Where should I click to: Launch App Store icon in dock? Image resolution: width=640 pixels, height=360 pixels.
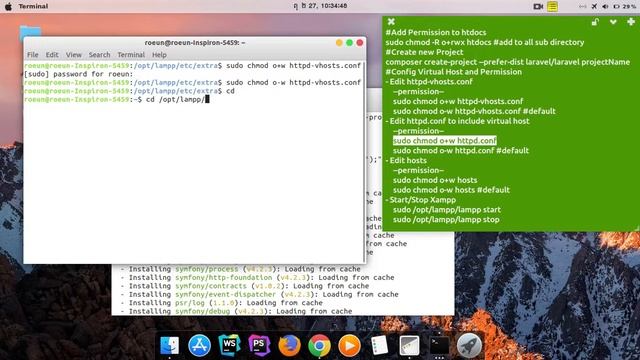coord(199,345)
